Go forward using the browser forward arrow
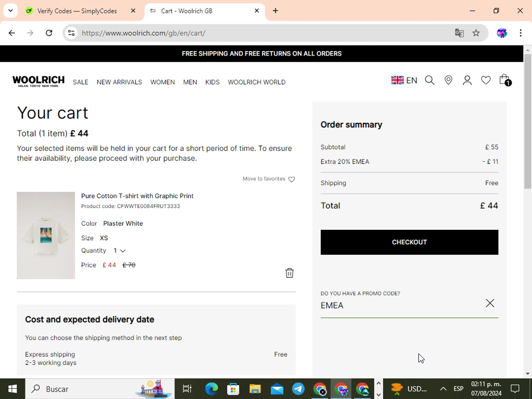This screenshot has width=532, height=399. pos(30,33)
